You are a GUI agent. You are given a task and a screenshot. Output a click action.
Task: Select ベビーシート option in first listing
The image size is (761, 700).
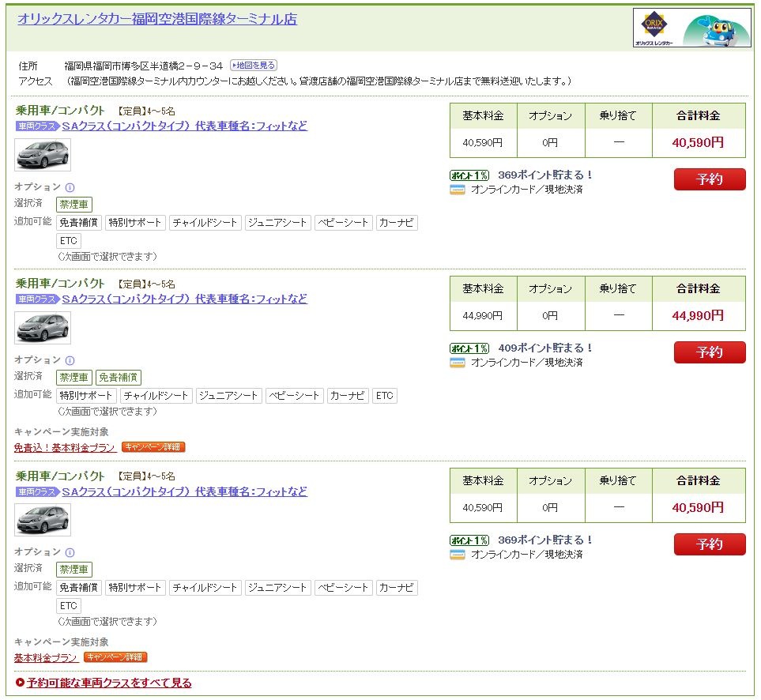[x=344, y=223]
